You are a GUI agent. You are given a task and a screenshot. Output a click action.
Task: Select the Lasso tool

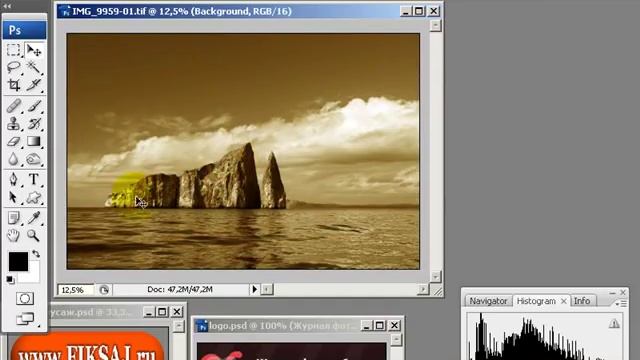(13, 67)
